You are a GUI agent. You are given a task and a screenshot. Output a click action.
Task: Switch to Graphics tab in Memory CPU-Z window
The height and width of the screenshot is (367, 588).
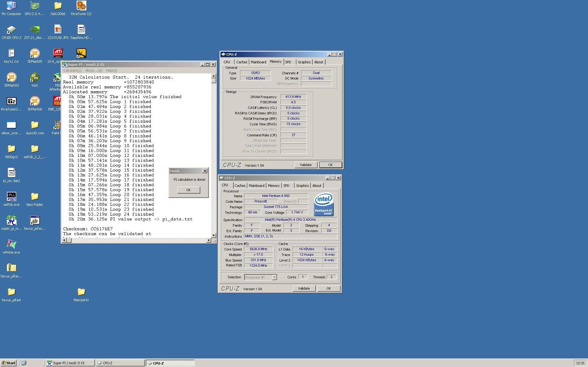pos(304,62)
